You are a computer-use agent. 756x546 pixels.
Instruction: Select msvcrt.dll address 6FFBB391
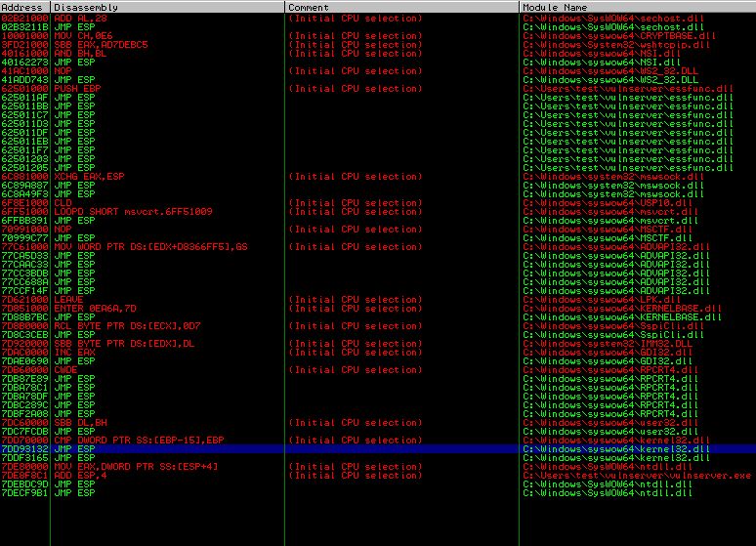pos(24,221)
